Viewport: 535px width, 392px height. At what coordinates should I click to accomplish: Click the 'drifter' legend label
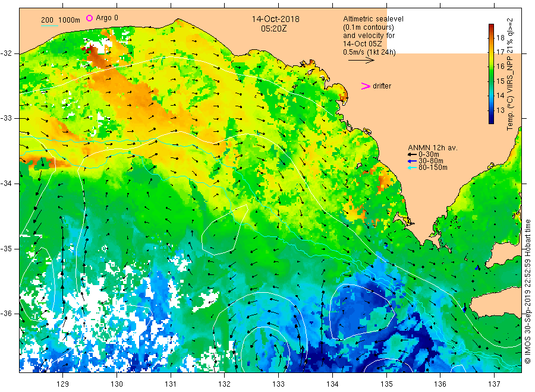382,86
